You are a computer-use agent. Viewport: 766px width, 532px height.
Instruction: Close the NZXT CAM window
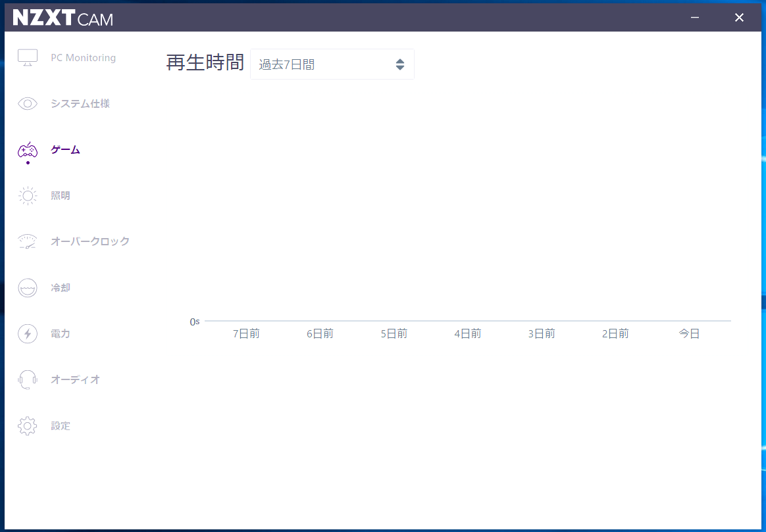[739, 18]
